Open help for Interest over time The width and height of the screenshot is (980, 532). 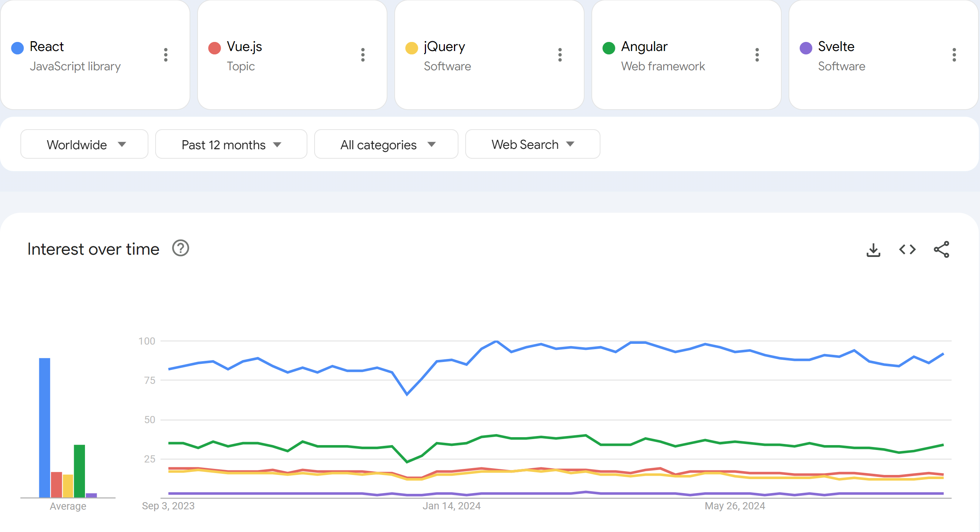[x=180, y=249]
